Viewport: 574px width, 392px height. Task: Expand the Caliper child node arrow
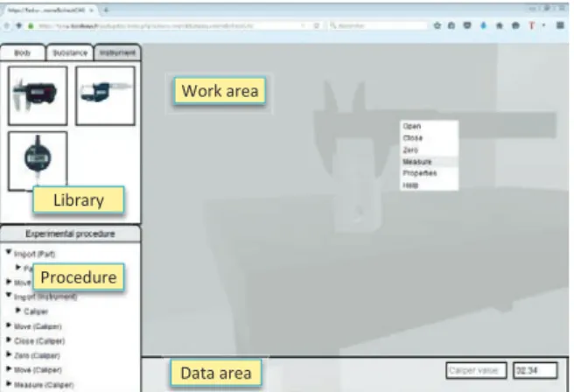point(17,311)
